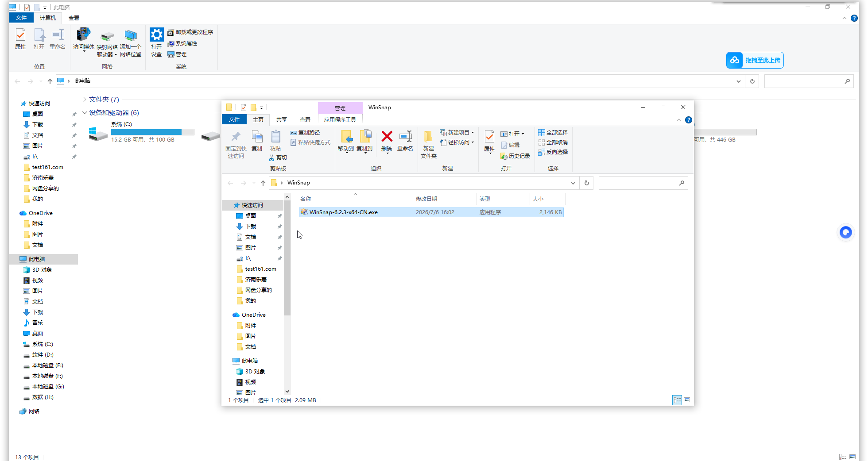Switch to Home (主页) tab in WinSnap

pyautogui.click(x=258, y=120)
